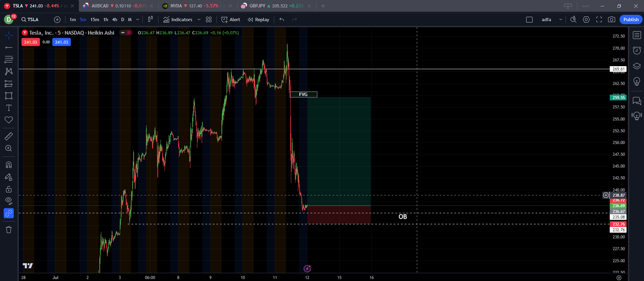Toggle the indicator legend visibility pill
Viewport: 644px width, 281px height.
126,32
